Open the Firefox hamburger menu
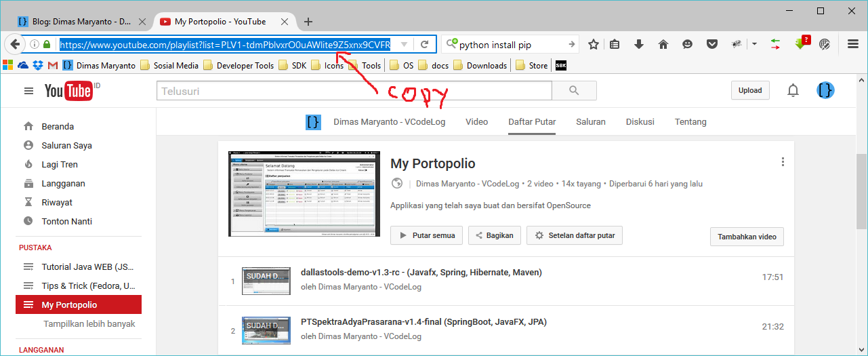 point(853,44)
